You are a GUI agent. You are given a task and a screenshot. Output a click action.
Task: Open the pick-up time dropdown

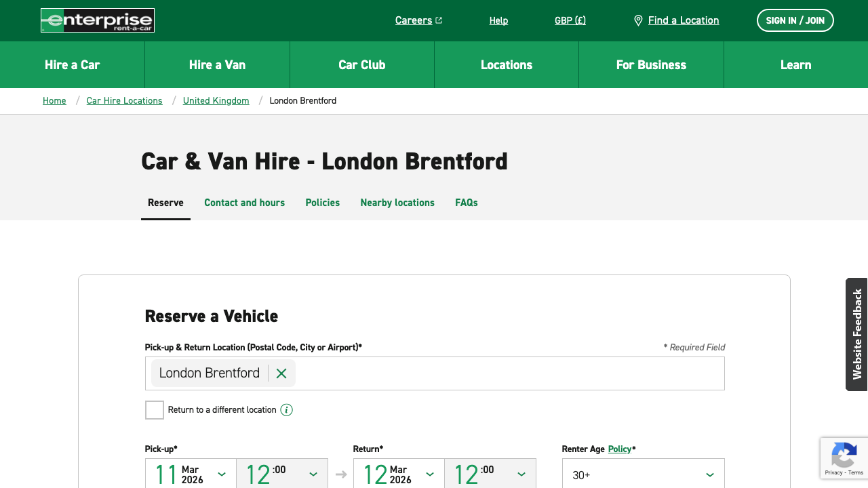[x=313, y=474]
